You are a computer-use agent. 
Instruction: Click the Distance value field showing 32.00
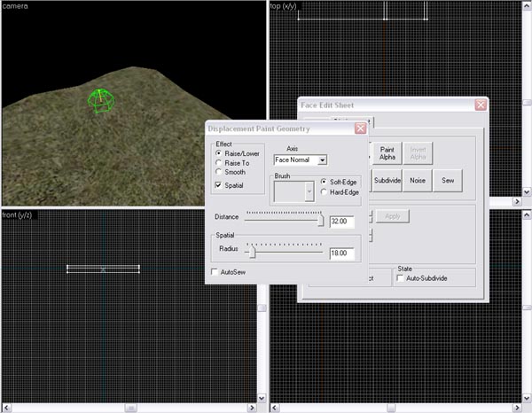(342, 222)
